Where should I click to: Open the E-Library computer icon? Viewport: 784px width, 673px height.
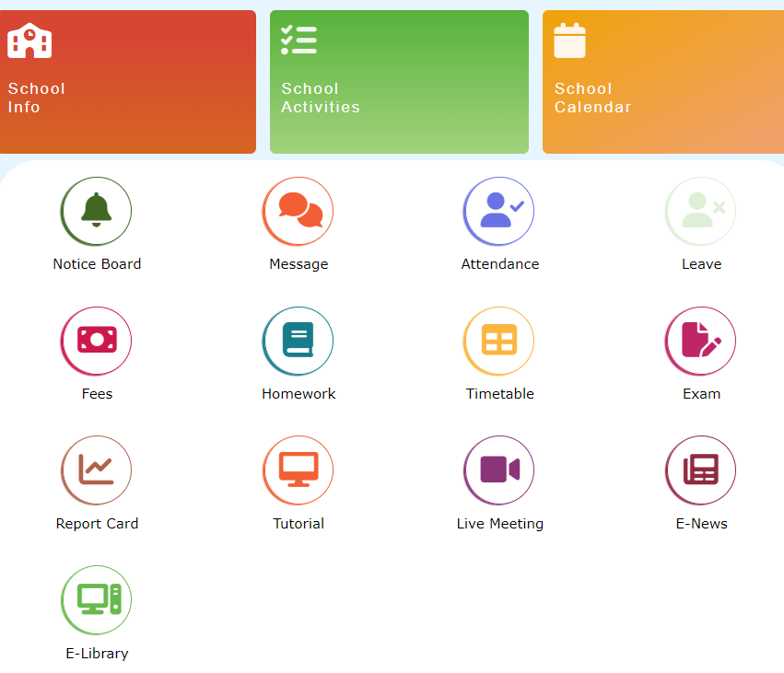(97, 600)
